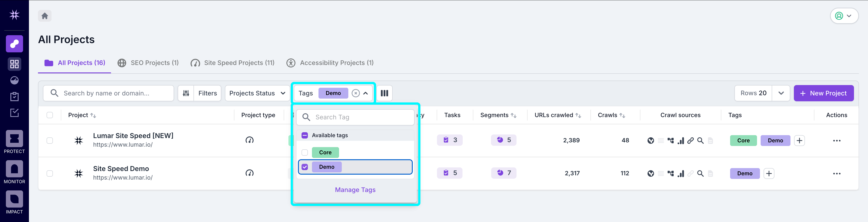Click the green Core tag on Lumar Site Speed [NEW]
This screenshot has height=222, width=868.
(743, 141)
